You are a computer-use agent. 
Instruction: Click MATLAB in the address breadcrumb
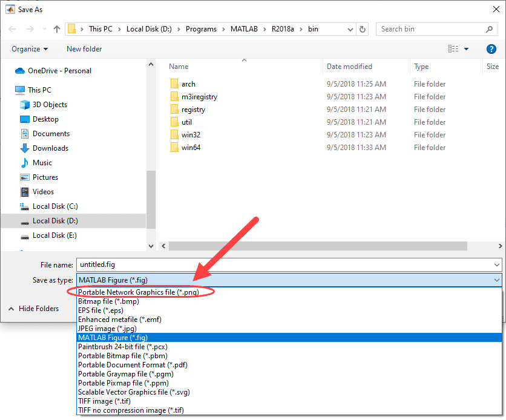pos(244,29)
